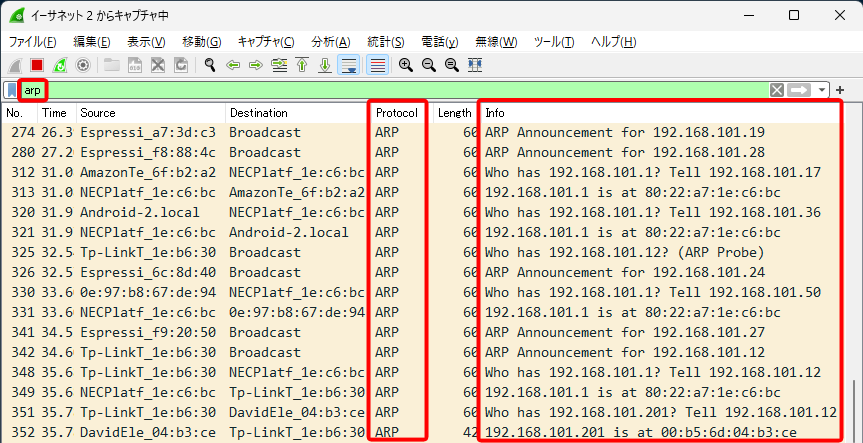This screenshot has height=443, width=863.
Task: Click the close capture file icon
Action: click(x=158, y=65)
